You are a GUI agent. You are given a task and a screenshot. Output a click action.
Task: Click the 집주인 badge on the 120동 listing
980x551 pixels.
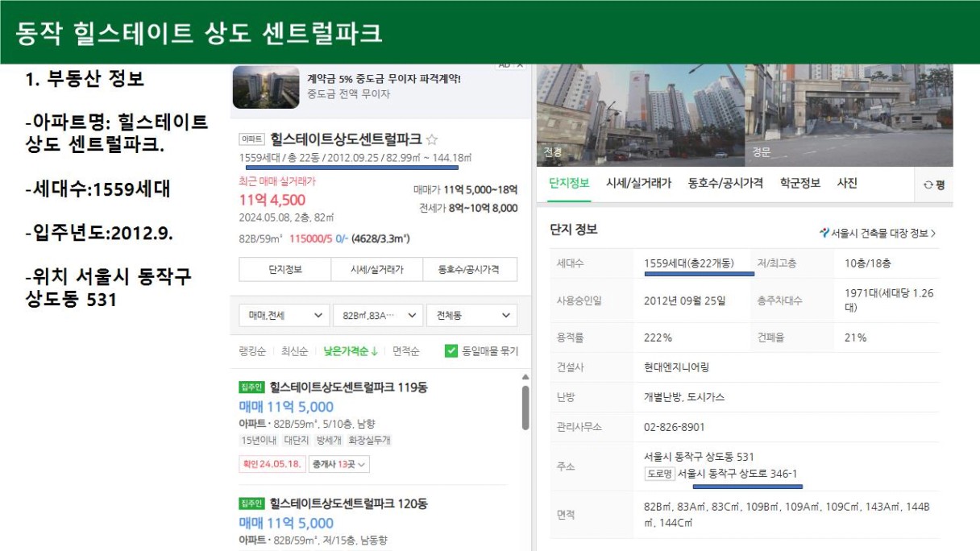point(251,503)
